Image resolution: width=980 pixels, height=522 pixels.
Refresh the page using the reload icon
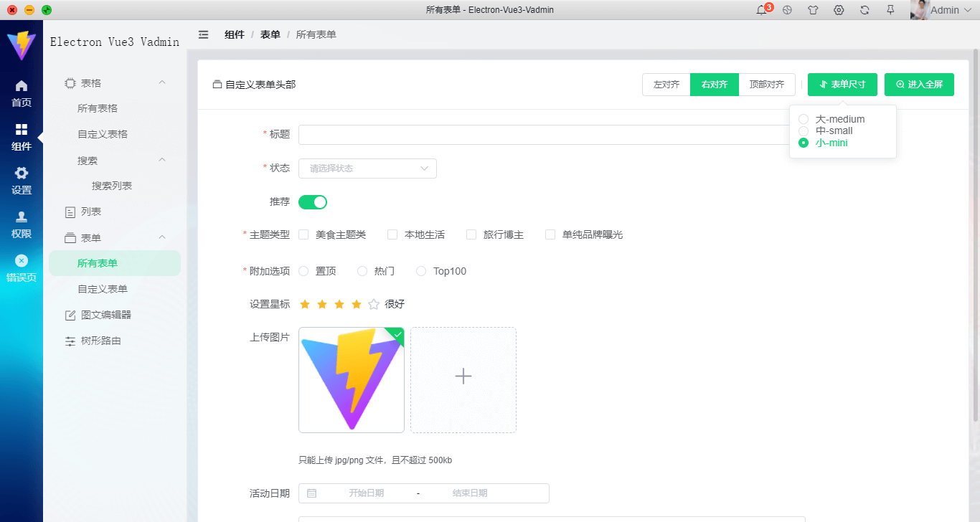click(x=864, y=10)
